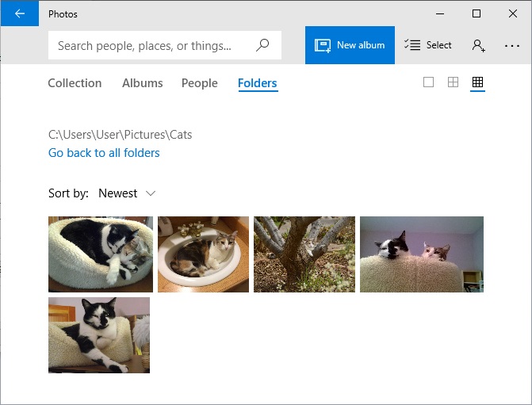532x405 pixels.
Task: Click the Go back to all folders link
Action: [104, 153]
